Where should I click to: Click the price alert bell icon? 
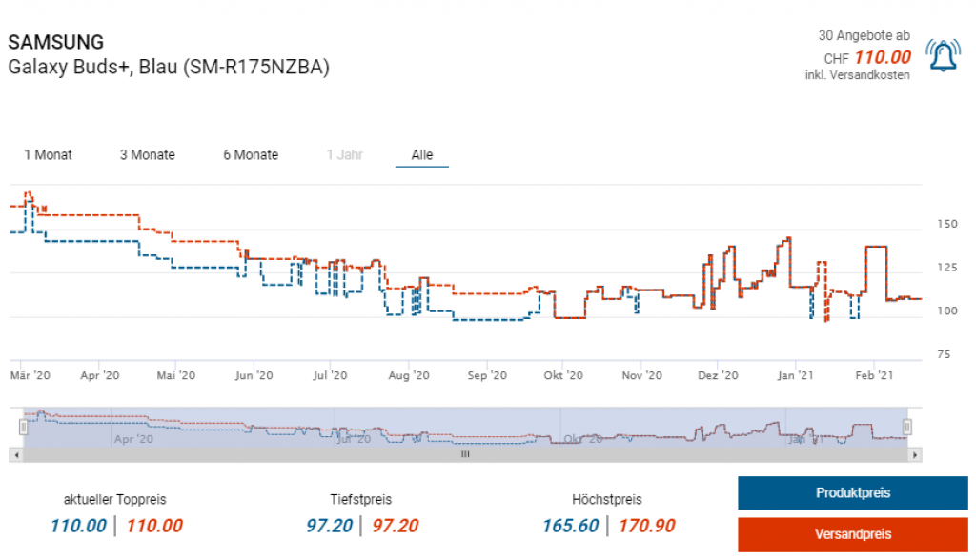click(943, 57)
